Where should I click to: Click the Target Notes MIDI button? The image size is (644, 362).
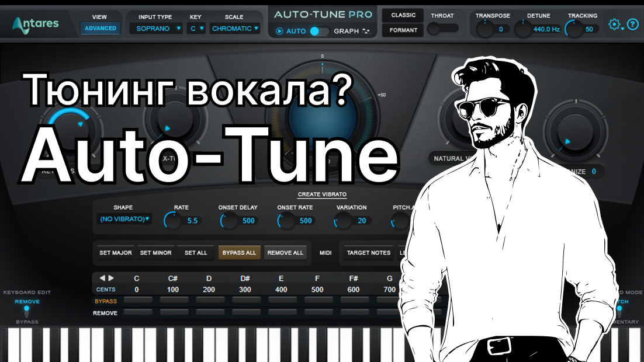click(x=368, y=253)
